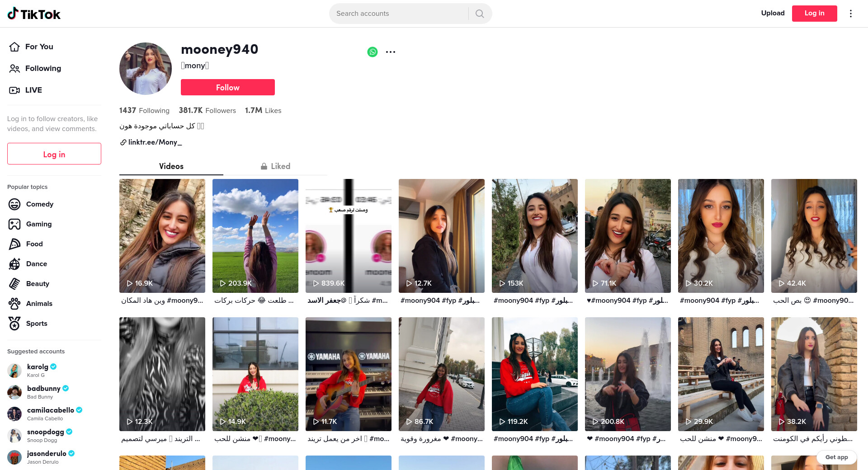Image resolution: width=868 pixels, height=470 pixels.
Task: Open the profile three-dot more options
Action: tap(391, 52)
